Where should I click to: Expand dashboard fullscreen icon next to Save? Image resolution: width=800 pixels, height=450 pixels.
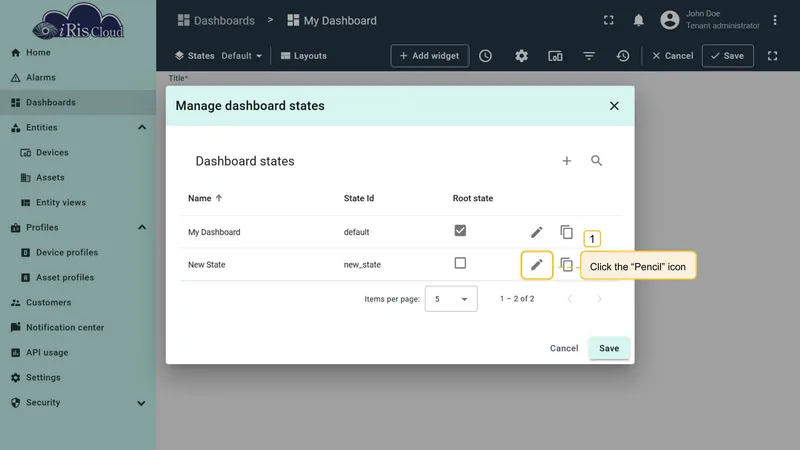(x=772, y=56)
